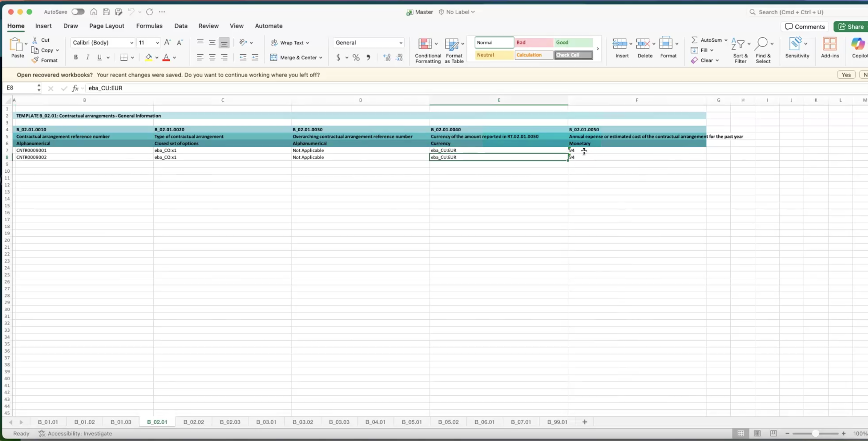
Task: Click the Delete cells icon
Action: pos(643,44)
